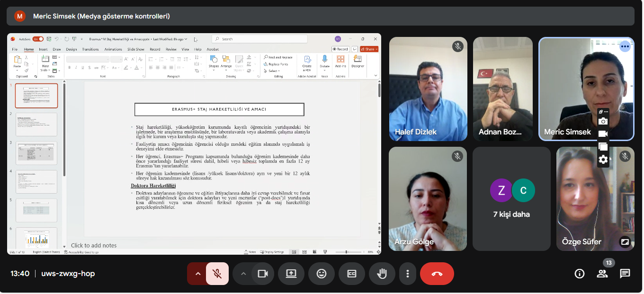Turn on closed captions

click(351, 274)
